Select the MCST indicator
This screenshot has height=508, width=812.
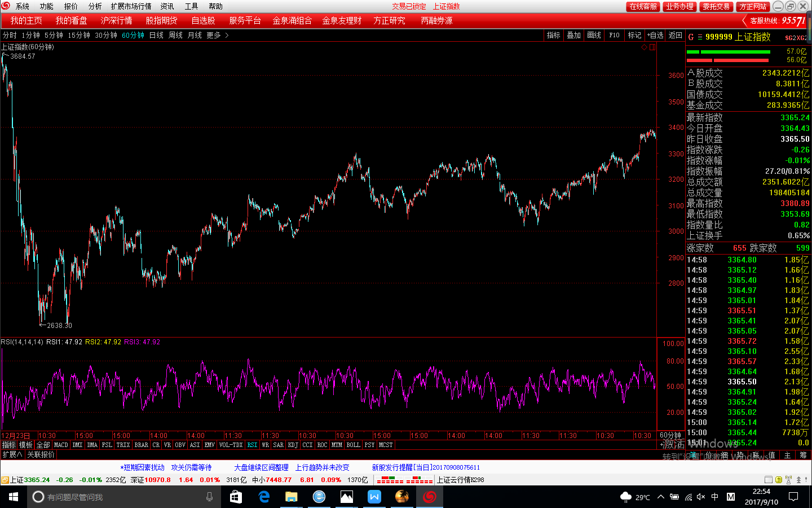pyautogui.click(x=386, y=445)
